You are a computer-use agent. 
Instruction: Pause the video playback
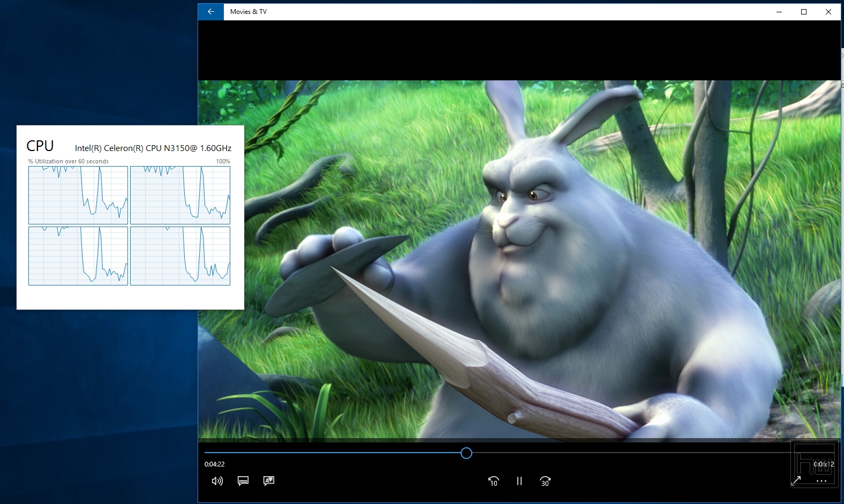click(519, 481)
